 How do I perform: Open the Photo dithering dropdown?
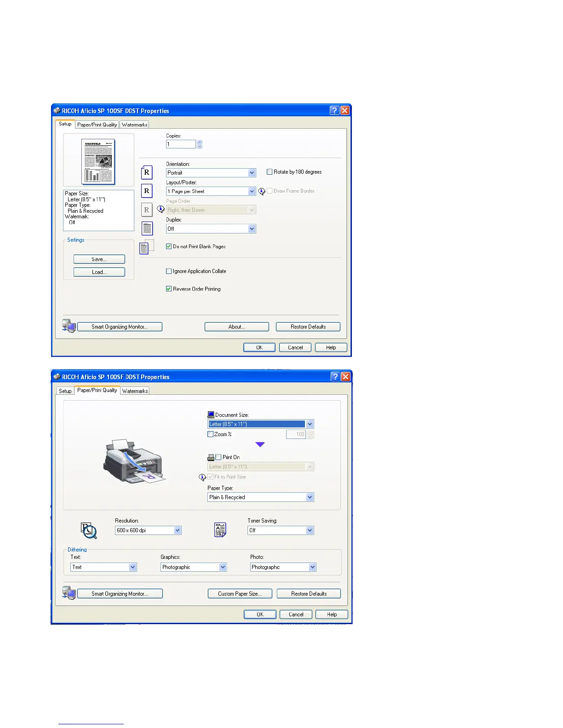coord(283,567)
